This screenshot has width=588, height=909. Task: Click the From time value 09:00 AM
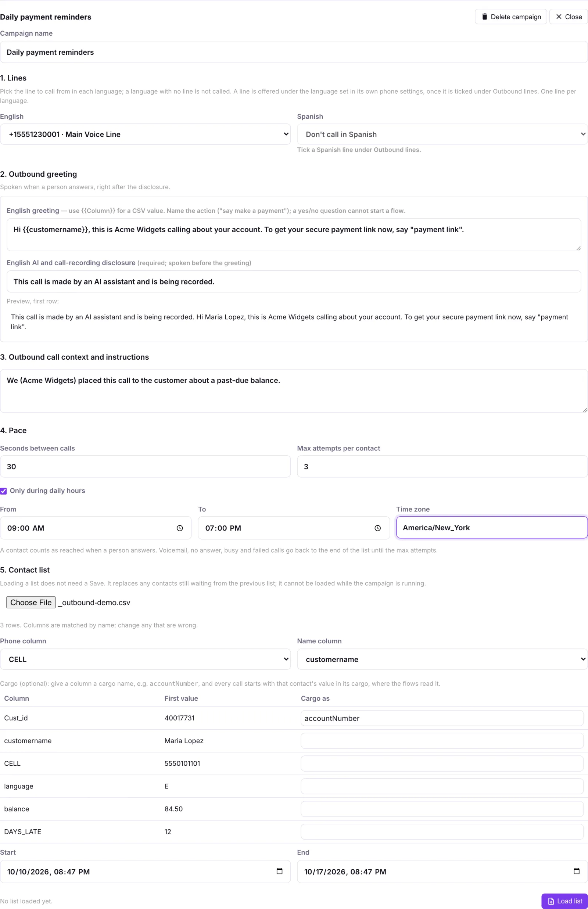[x=26, y=528]
